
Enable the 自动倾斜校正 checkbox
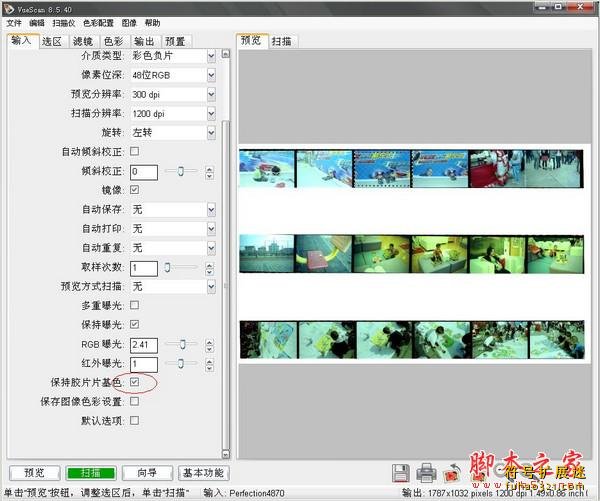(135, 151)
